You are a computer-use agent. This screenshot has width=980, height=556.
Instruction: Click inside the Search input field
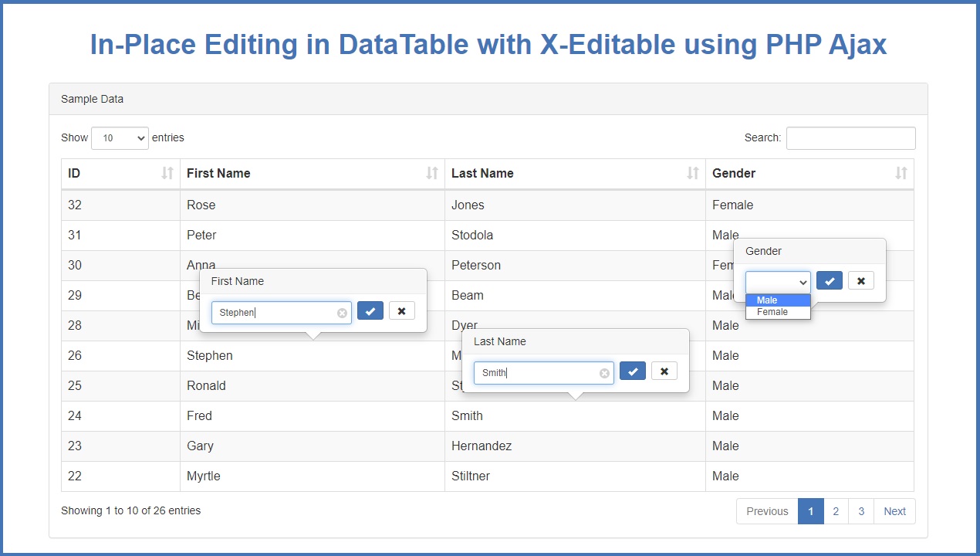850,137
